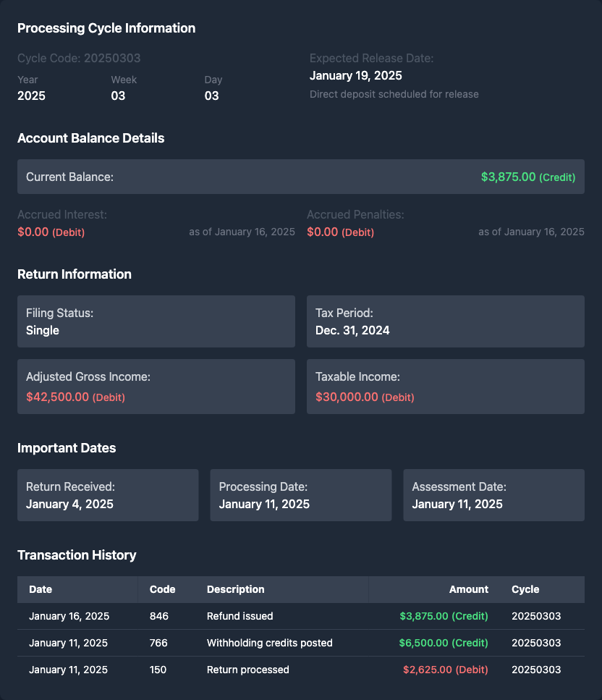Image resolution: width=602 pixels, height=700 pixels.
Task: Sort by the Amount column header
Action: (468, 589)
